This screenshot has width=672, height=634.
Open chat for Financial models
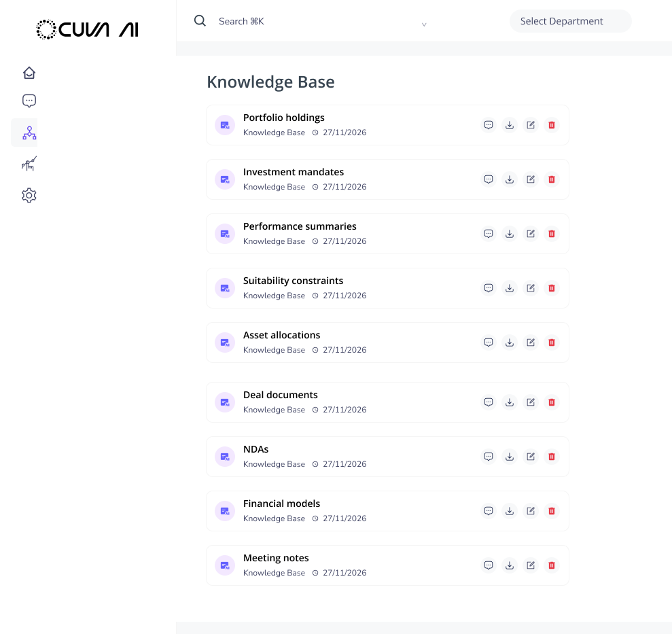pyautogui.click(x=488, y=511)
